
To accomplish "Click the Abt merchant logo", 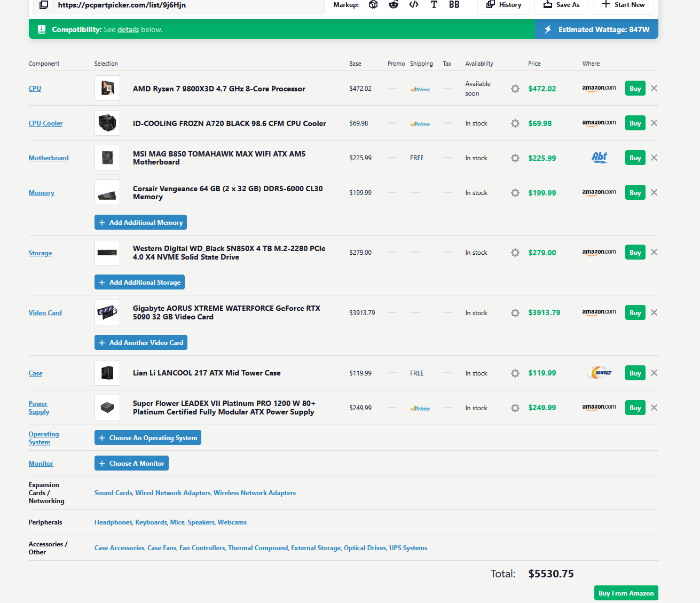I will pos(599,157).
